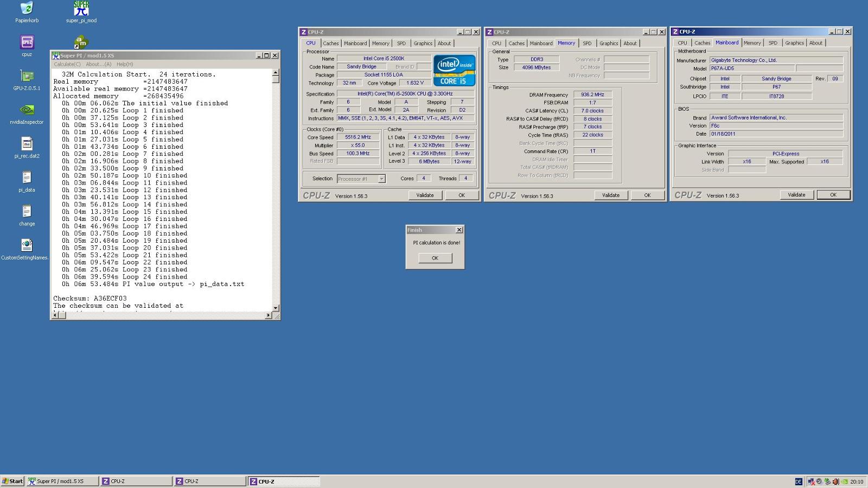868x488 pixels.
Task: Open Caches tab in CPU-Z Mainboard window
Action: (702, 43)
